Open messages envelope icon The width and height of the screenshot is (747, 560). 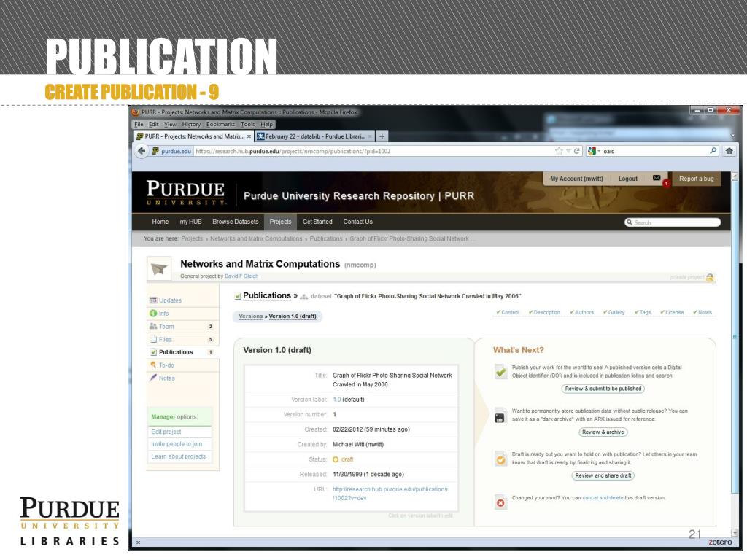coord(657,178)
